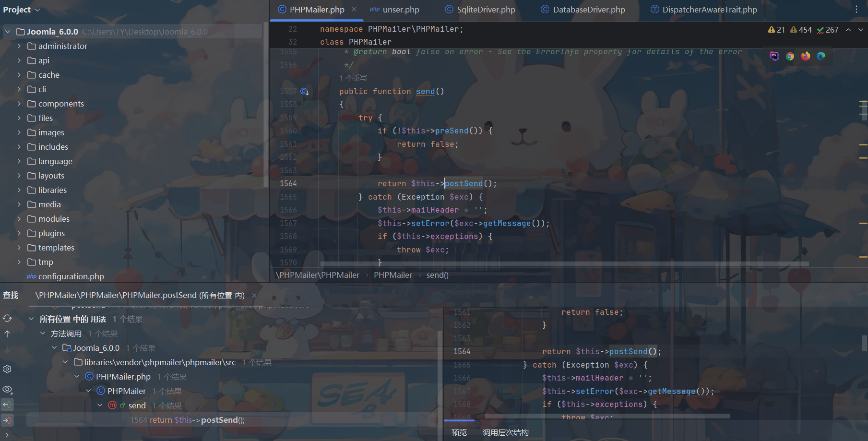868x441 pixels.
Task: Expand the libraries folder in project tree
Action: tap(19, 190)
